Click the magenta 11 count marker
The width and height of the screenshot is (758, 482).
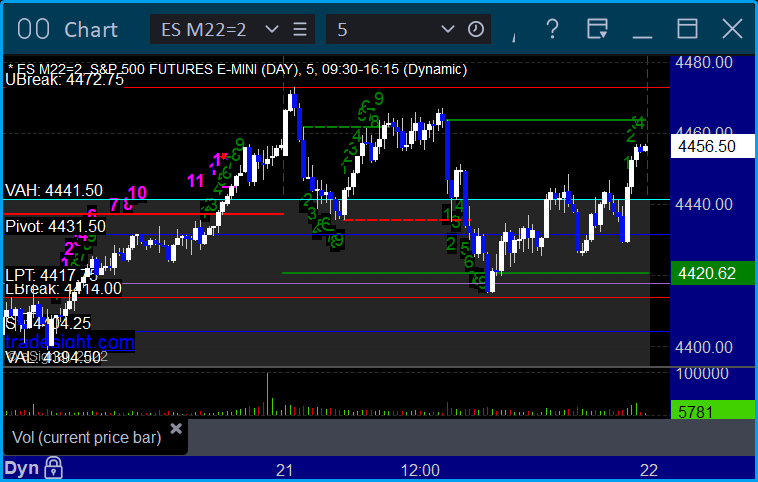click(195, 181)
